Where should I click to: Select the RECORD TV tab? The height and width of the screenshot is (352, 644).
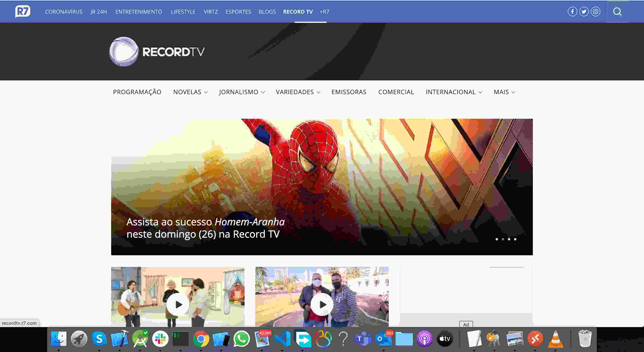[298, 12]
